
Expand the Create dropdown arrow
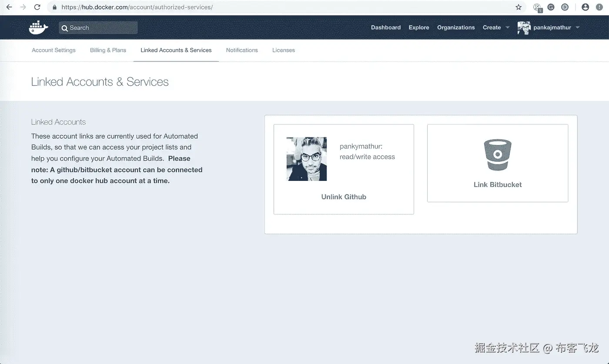(507, 27)
